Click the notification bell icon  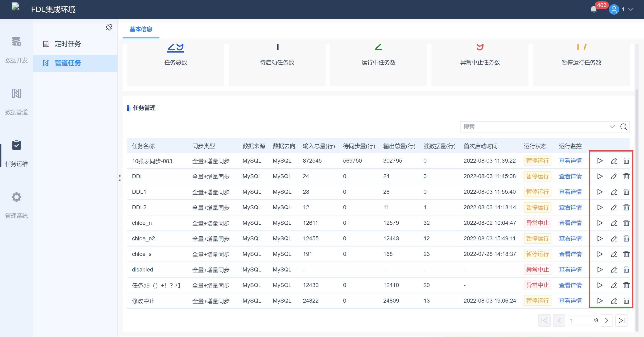click(594, 9)
